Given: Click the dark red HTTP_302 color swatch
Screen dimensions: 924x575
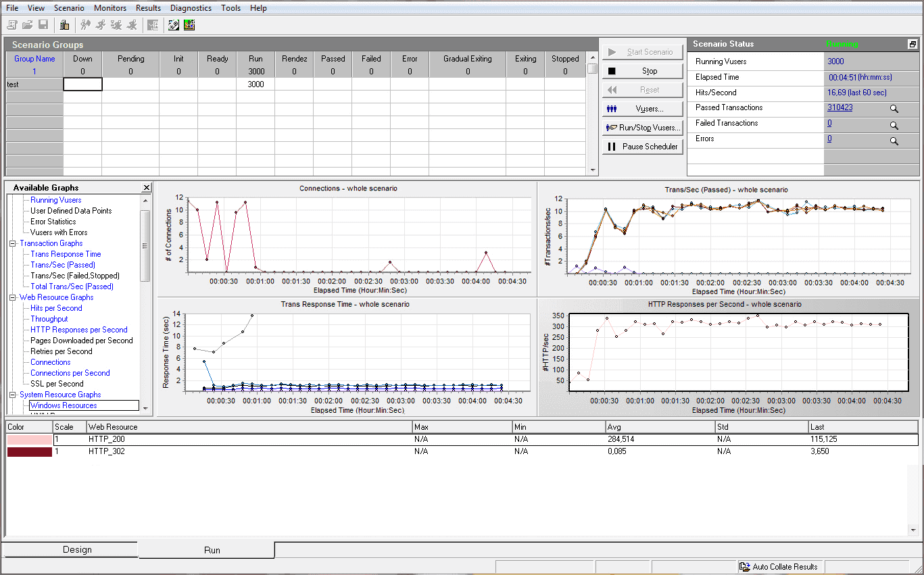Looking at the screenshot, I should (x=29, y=452).
